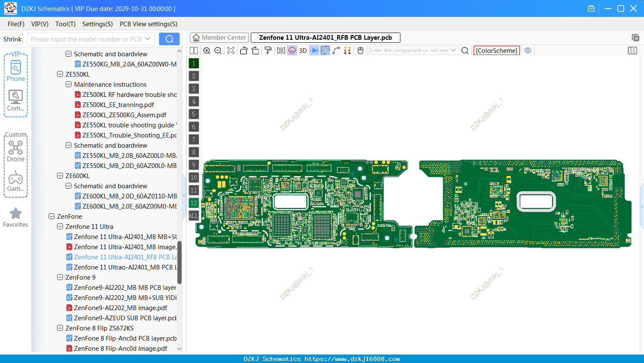644x363 pixels.
Task: Select PCB layer 2
Action: click(x=194, y=76)
